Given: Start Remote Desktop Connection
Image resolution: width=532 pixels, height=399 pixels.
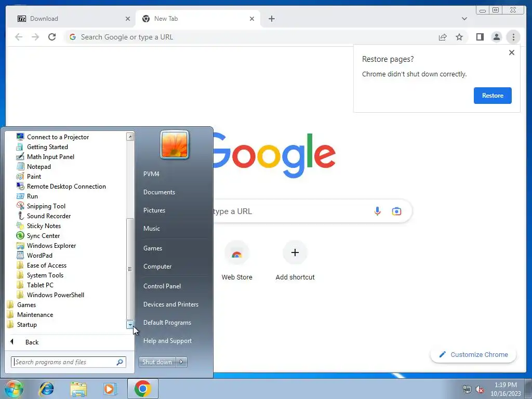Looking at the screenshot, I should click(61, 187).
